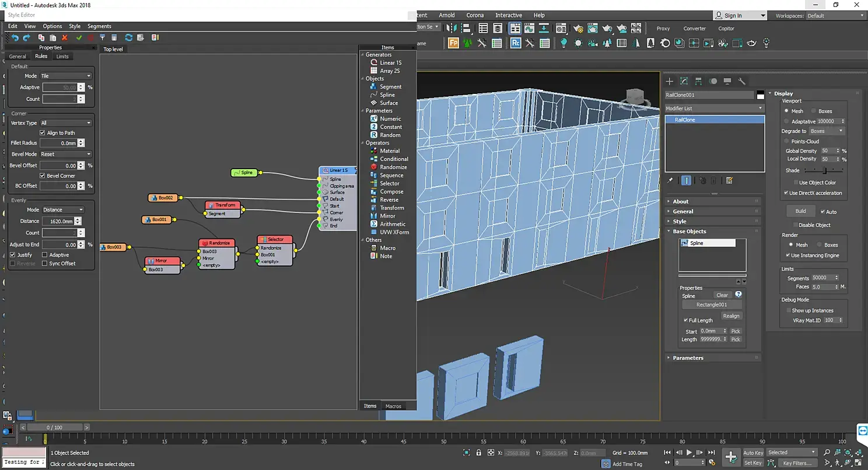Viewport: 868px width, 470px height.
Task: Toggle the Align to Path checkbox
Action: pyautogui.click(x=42, y=133)
